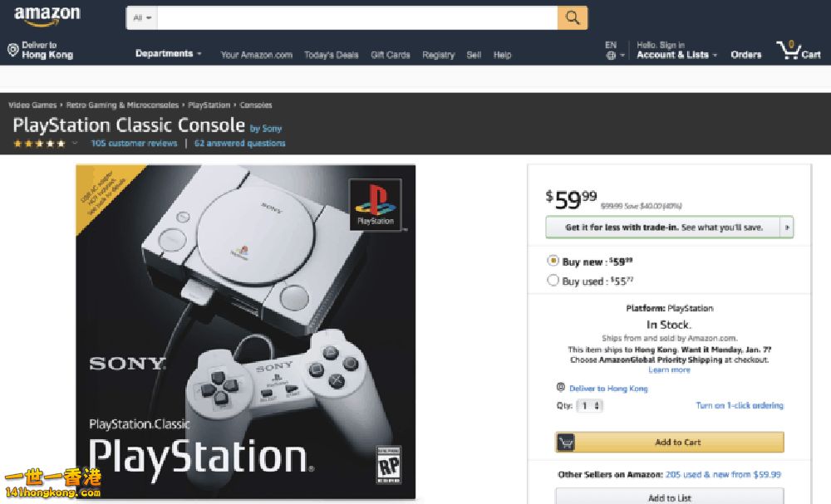This screenshot has height=504, width=831.
Task: Expand the Account & Lists menu
Action: pos(676,55)
